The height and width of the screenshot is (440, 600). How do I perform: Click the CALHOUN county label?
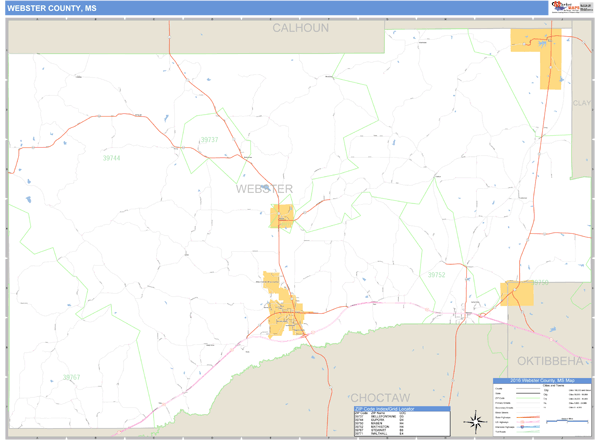[x=300, y=28]
